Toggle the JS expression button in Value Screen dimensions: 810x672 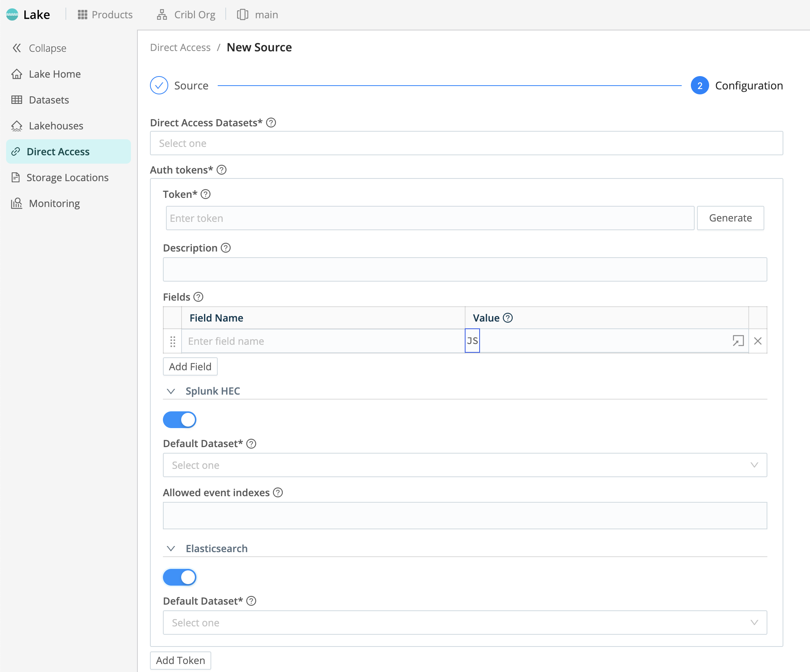click(472, 341)
